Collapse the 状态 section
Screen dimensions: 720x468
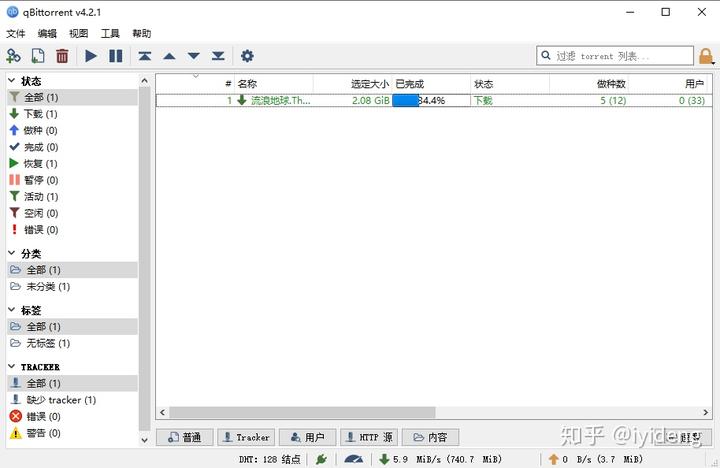point(12,81)
